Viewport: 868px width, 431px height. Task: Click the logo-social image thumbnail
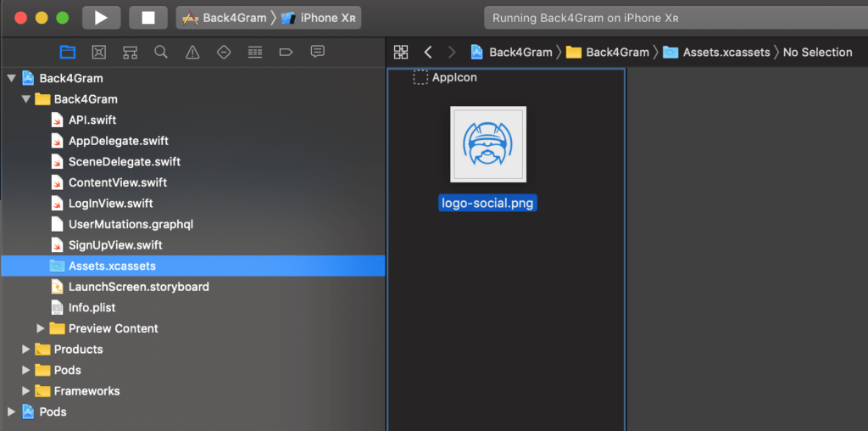pyautogui.click(x=488, y=144)
